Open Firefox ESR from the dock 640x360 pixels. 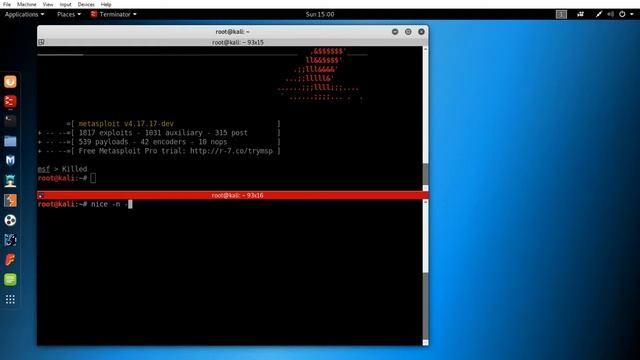[x=10, y=82]
